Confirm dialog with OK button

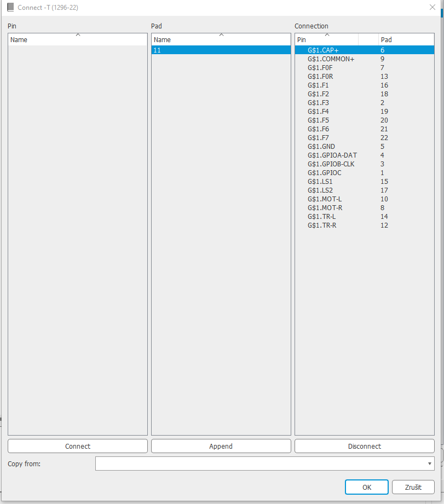click(x=367, y=487)
